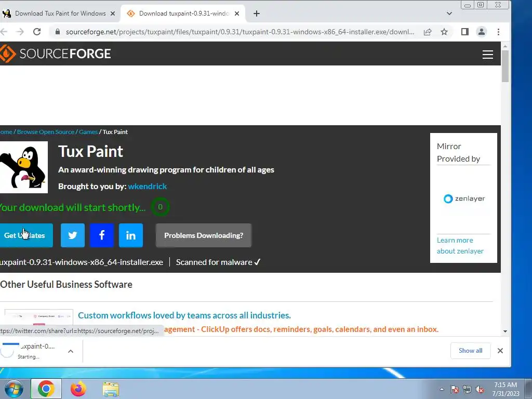Click the installer exe filename text
This screenshot has width=532, height=399.
tap(82, 262)
